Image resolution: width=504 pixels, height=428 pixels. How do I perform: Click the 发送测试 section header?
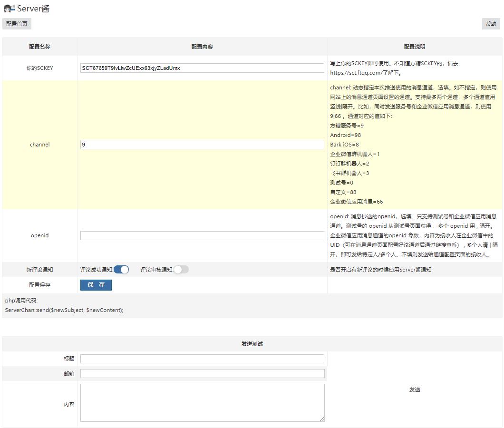[252, 344]
